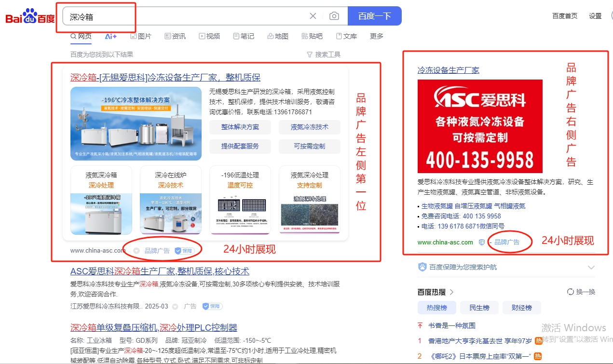Click the 百度一下 search button
Image resolution: width=613 pixels, height=364 pixels.
[375, 16]
